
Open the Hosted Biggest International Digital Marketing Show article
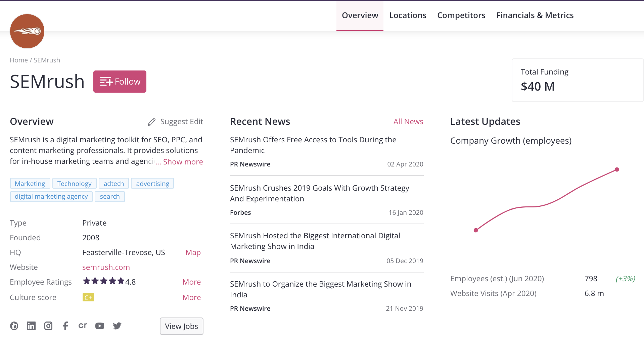315,241
